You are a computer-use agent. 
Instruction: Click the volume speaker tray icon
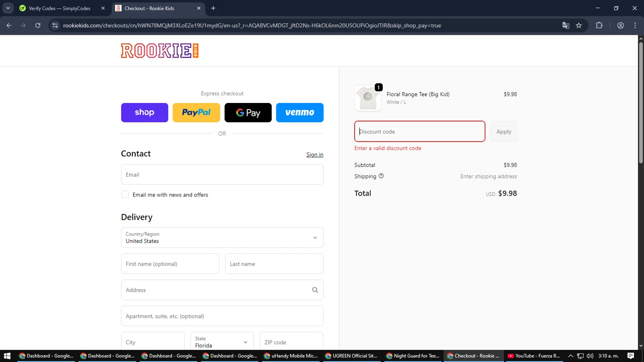tap(590, 356)
